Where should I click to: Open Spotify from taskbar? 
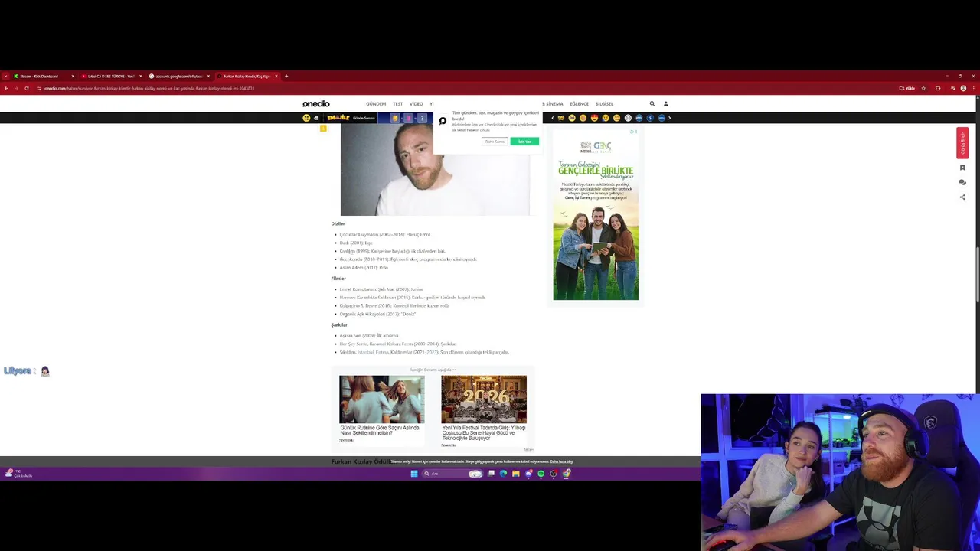click(541, 474)
